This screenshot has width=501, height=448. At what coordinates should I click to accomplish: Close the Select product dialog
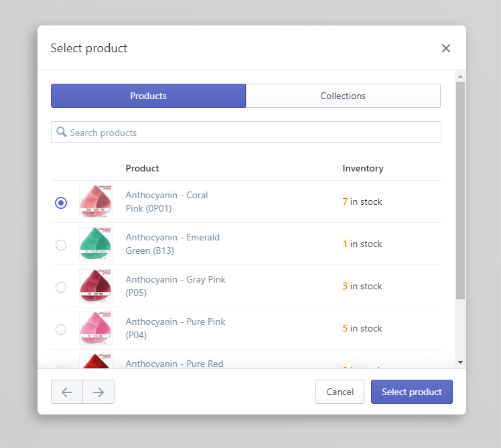(445, 48)
